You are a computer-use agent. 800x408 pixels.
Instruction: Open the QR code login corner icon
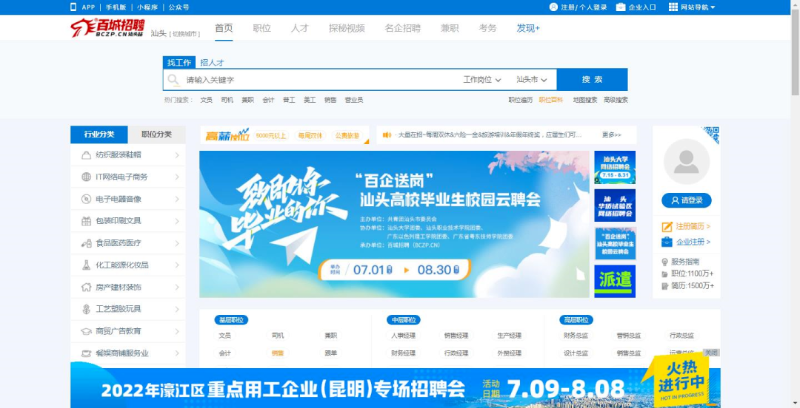711,134
